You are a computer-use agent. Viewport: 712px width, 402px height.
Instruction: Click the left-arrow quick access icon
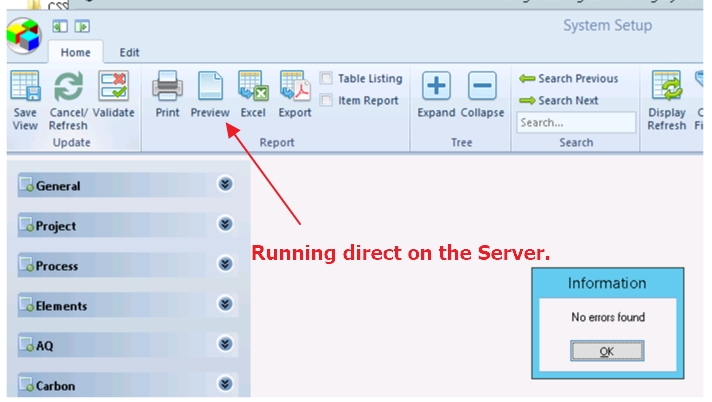(x=60, y=26)
